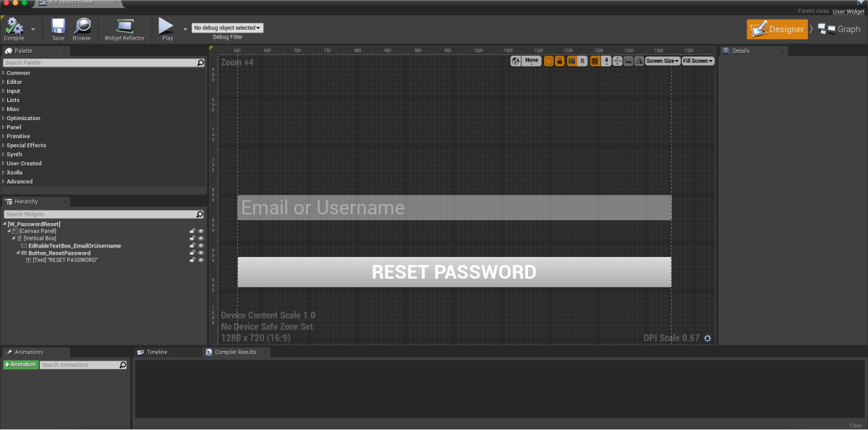Expand the Common category in the Palette

(x=18, y=73)
